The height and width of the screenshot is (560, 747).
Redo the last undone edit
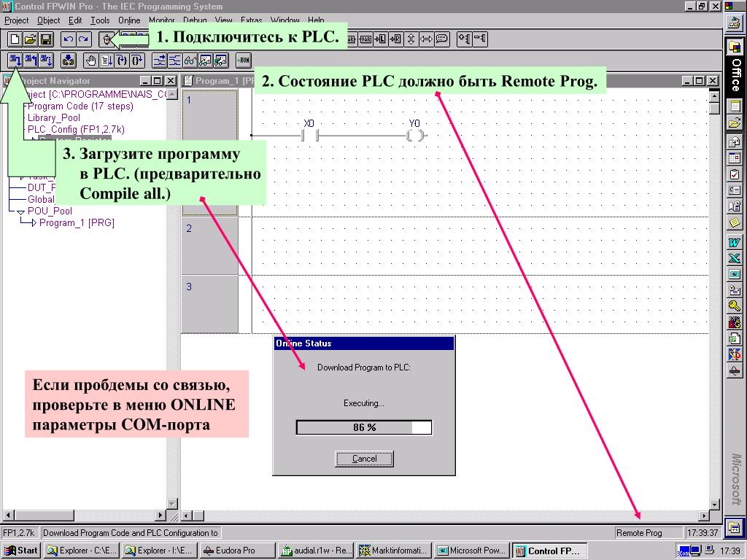(x=84, y=39)
